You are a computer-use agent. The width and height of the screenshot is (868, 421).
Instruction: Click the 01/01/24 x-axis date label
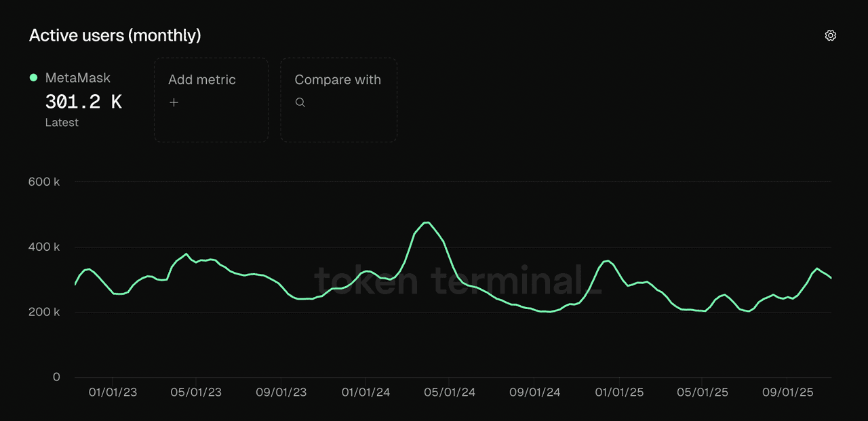point(366,393)
